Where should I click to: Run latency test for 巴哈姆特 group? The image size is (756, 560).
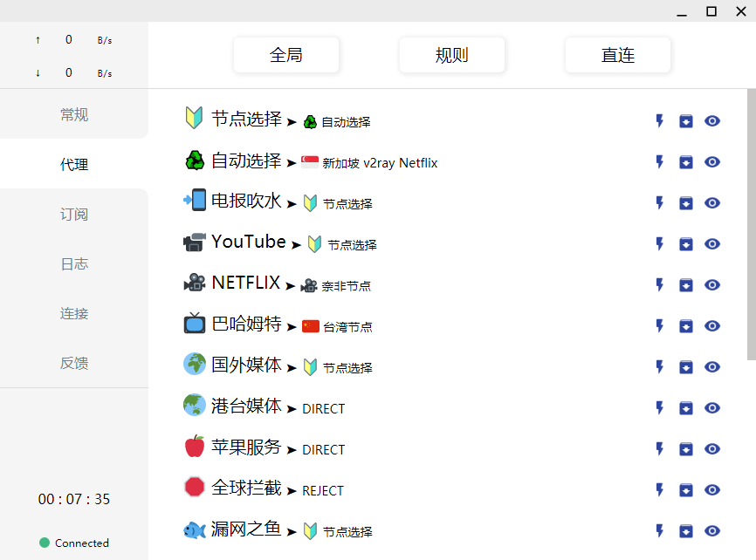pos(660,325)
